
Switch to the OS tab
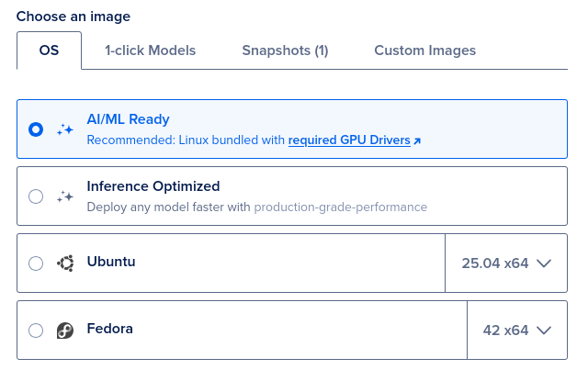coord(49,50)
